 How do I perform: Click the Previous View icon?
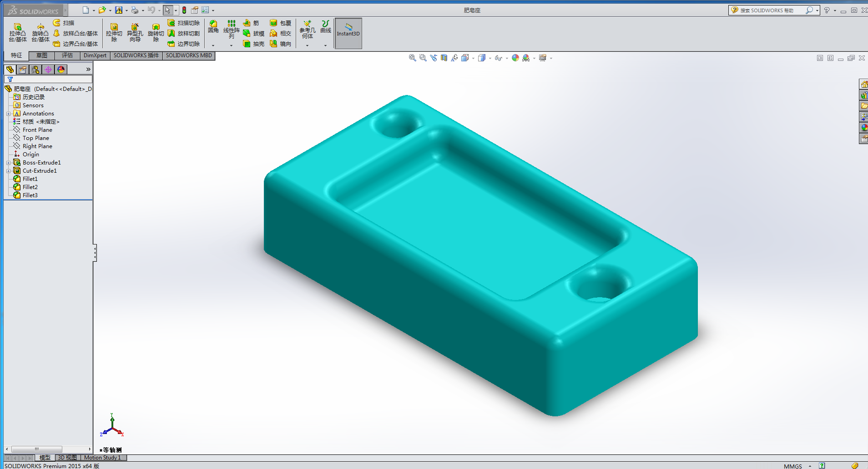pyautogui.click(x=434, y=58)
